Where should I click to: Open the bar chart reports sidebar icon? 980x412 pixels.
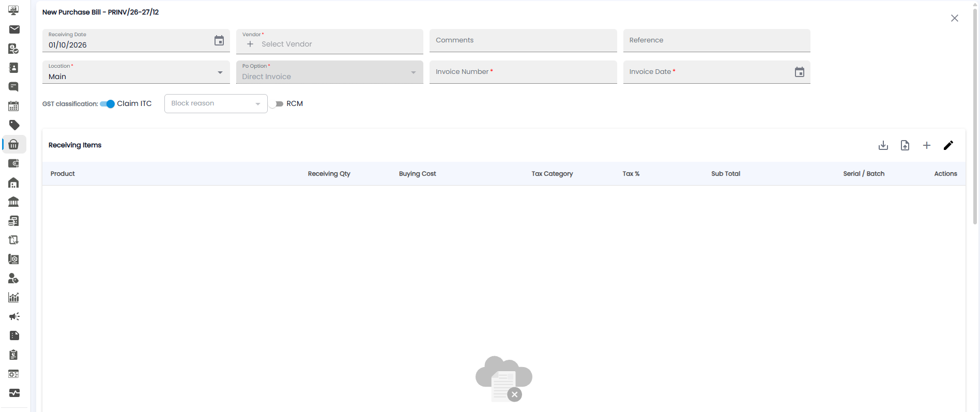coord(14,297)
